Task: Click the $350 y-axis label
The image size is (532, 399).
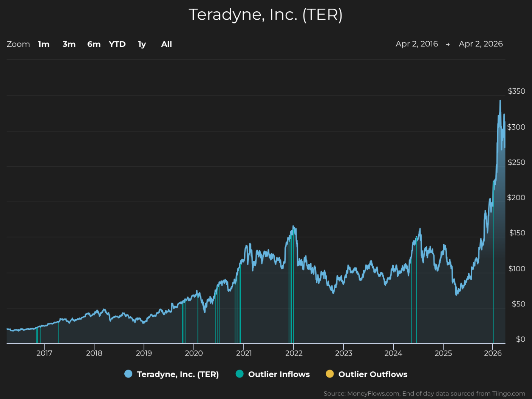Action: click(517, 91)
